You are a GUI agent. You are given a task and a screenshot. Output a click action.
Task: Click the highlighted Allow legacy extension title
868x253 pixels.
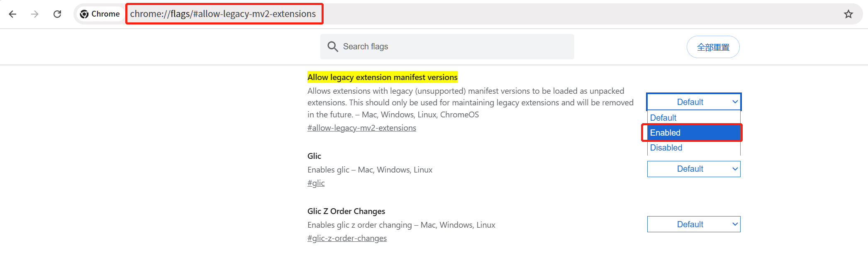382,77
